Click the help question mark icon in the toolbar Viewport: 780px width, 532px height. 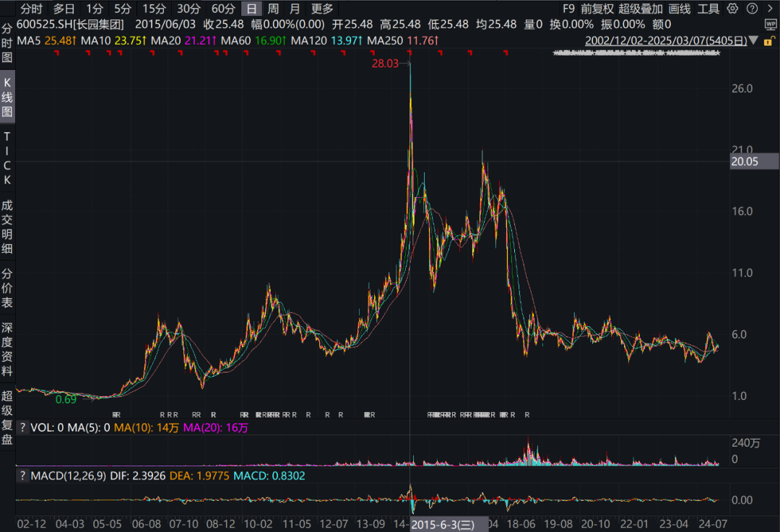(752, 9)
